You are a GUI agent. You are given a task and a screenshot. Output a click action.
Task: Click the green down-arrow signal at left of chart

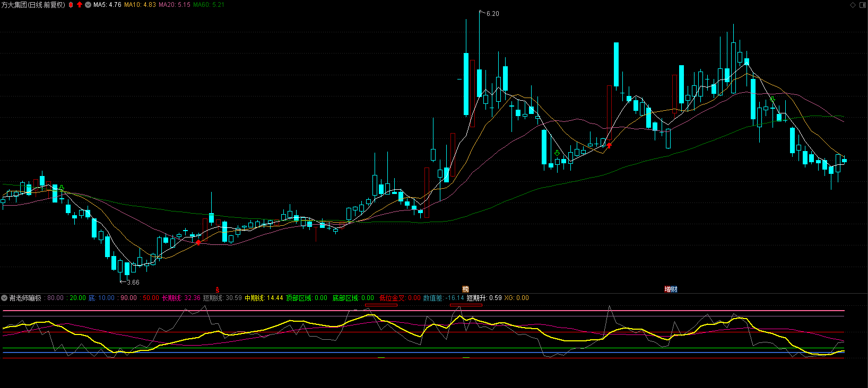[62, 188]
